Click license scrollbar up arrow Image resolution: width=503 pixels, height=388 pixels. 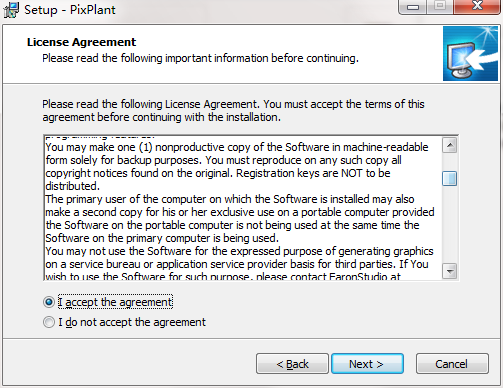pyautogui.click(x=450, y=145)
